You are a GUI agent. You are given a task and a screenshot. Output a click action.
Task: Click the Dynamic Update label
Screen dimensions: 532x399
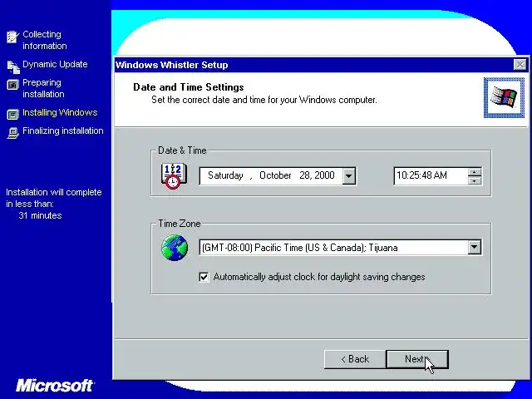[55, 64]
